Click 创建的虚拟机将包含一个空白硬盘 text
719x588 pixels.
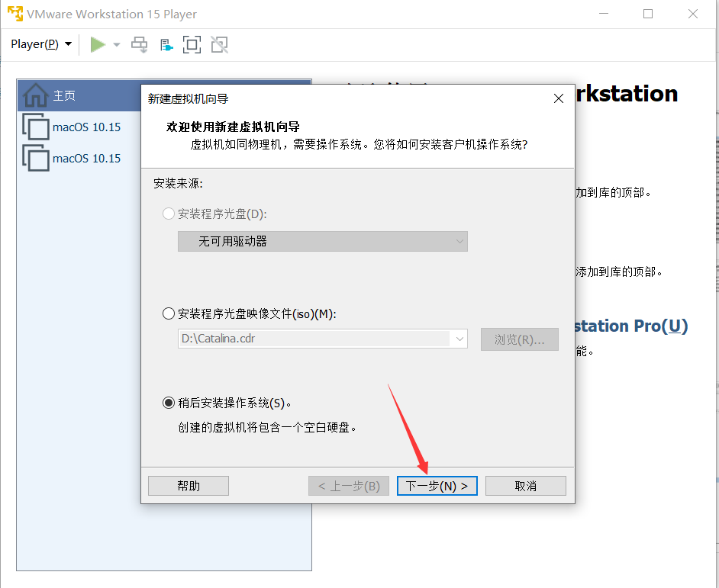(x=267, y=427)
